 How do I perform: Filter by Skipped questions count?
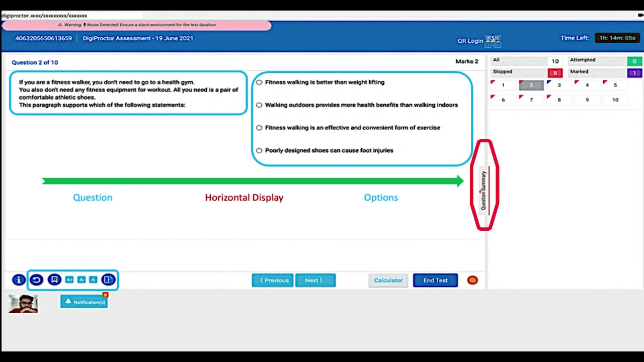555,73
